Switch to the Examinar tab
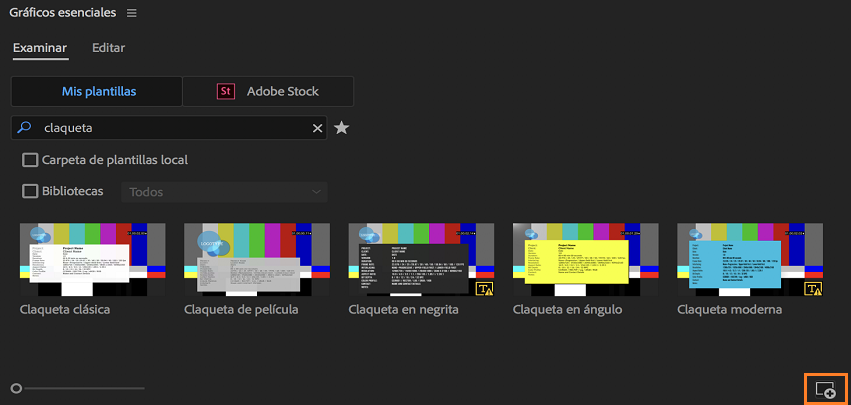 coord(40,48)
